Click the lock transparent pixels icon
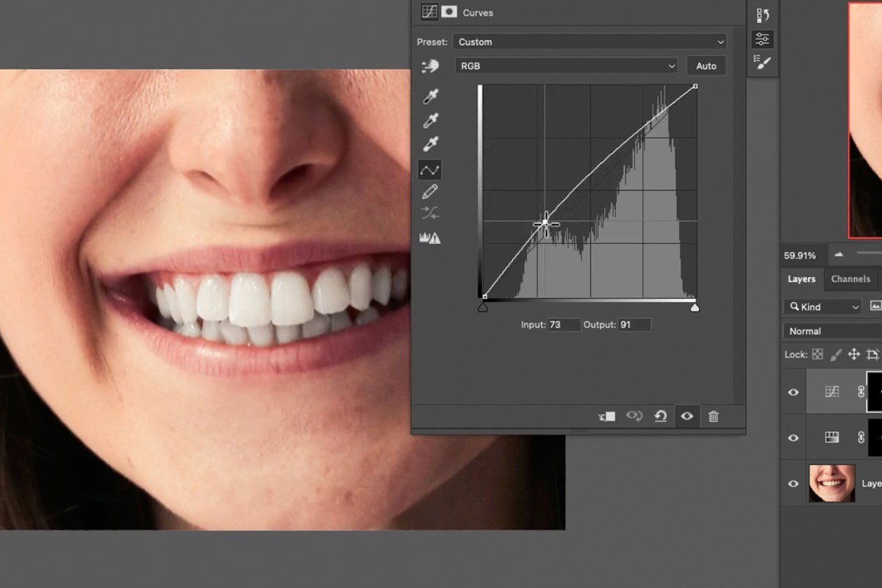Screen dimensions: 882x588 (x=817, y=354)
